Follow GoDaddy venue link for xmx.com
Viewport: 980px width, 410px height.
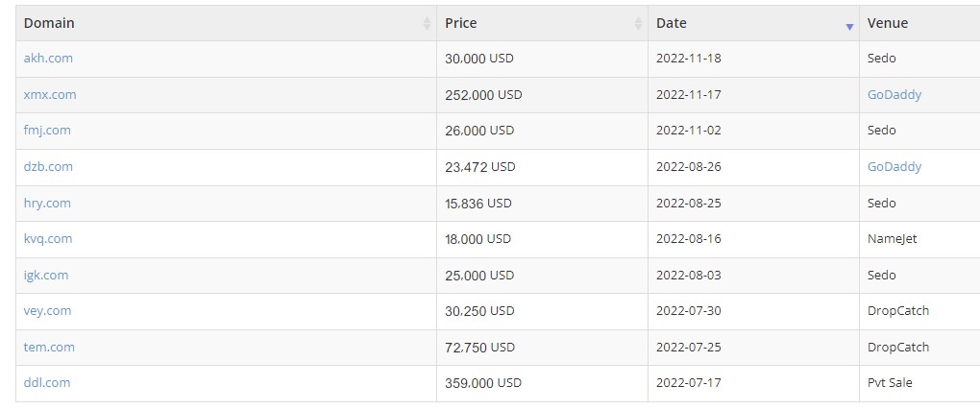tap(894, 95)
